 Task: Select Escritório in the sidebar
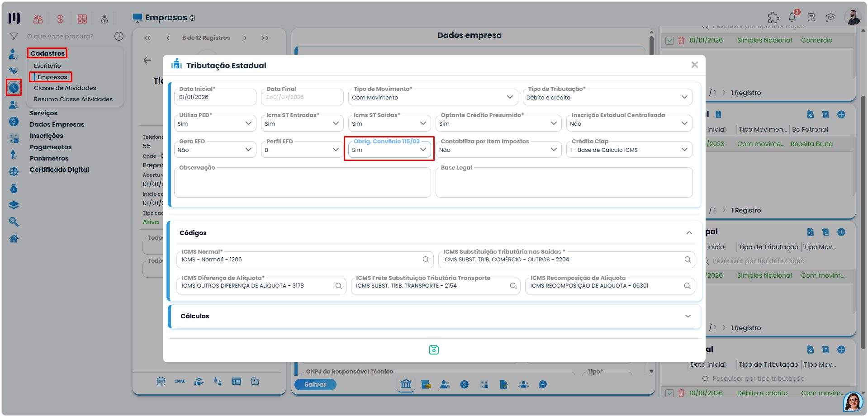click(47, 66)
